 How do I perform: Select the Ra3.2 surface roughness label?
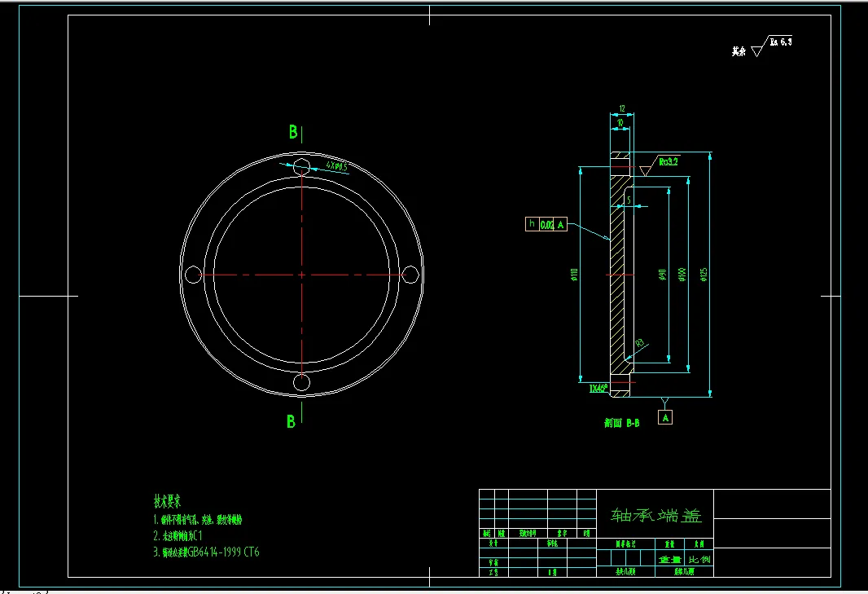669,161
